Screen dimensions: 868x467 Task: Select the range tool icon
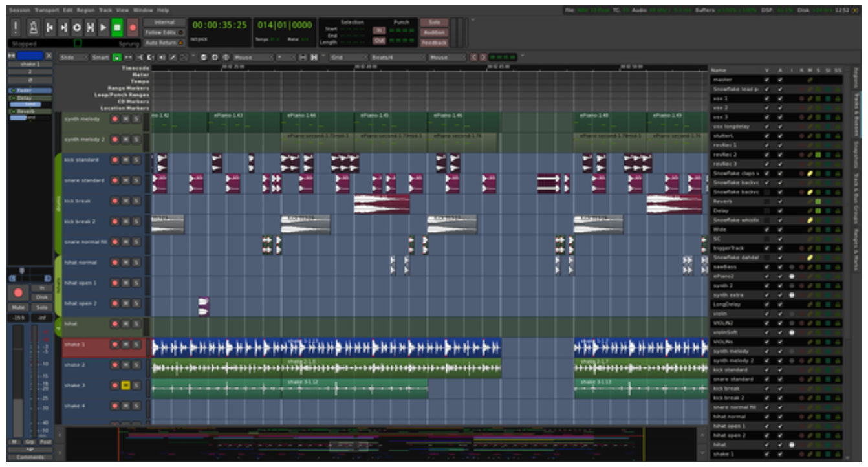[x=127, y=58]
